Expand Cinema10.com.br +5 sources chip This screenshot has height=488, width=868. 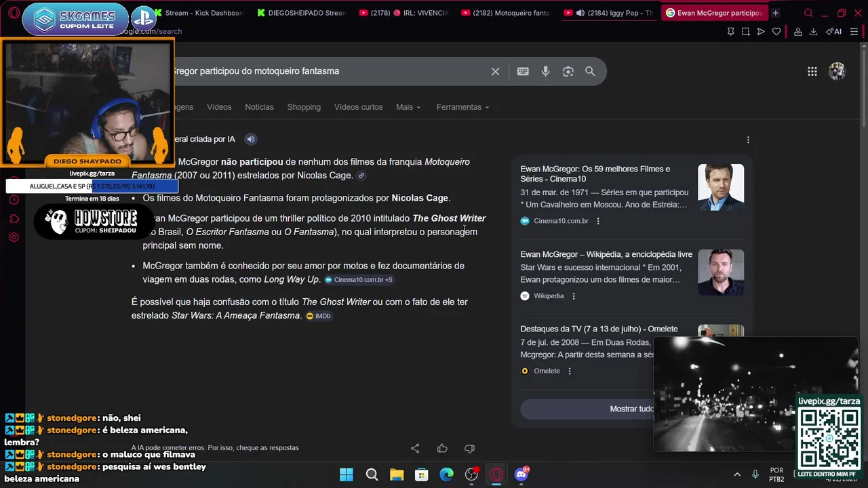pyautogui.click(x=358, y=280)
